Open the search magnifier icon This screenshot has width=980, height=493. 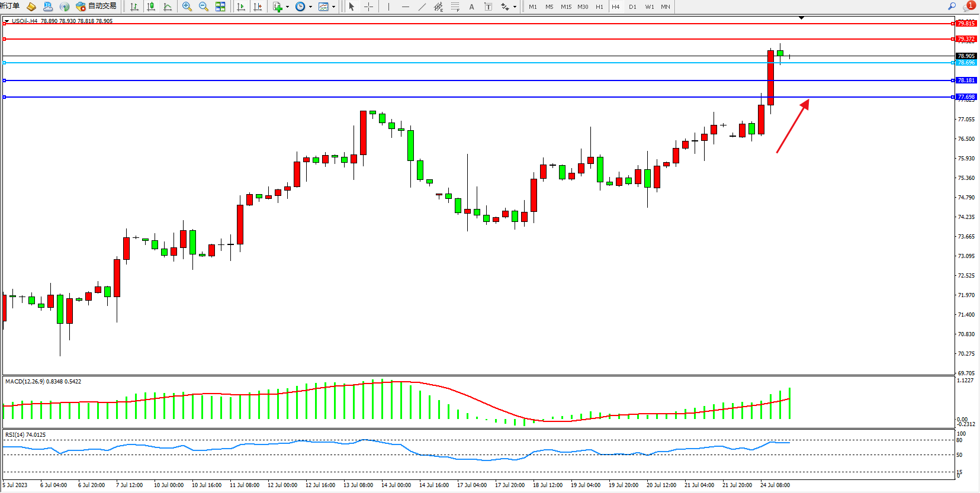coord(952,7)
